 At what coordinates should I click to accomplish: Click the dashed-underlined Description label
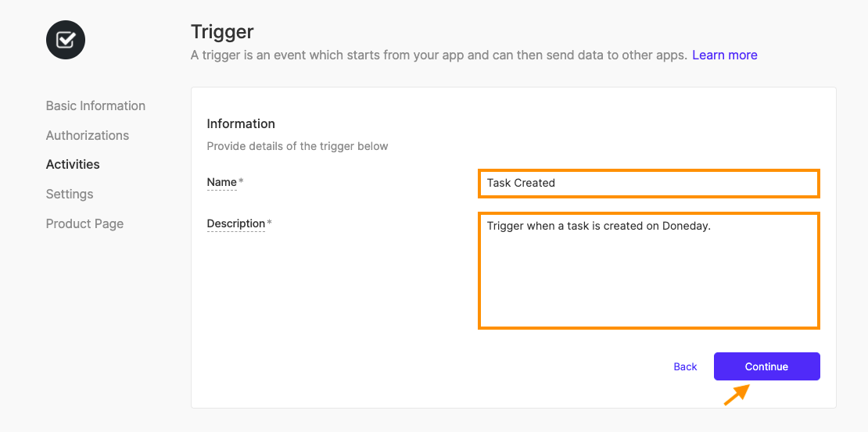click(x=236, y=223)
